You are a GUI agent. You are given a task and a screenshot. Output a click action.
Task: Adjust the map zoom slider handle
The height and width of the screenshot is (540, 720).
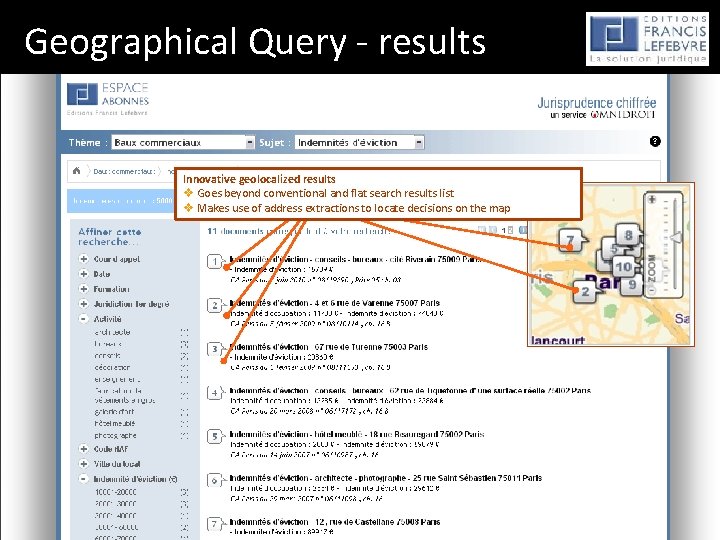coord(675,237)
